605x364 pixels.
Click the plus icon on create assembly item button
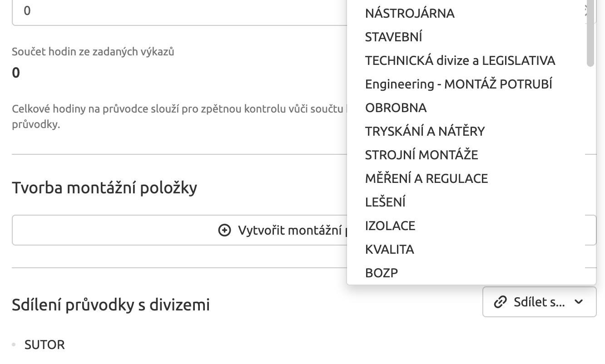click(223, 230)
